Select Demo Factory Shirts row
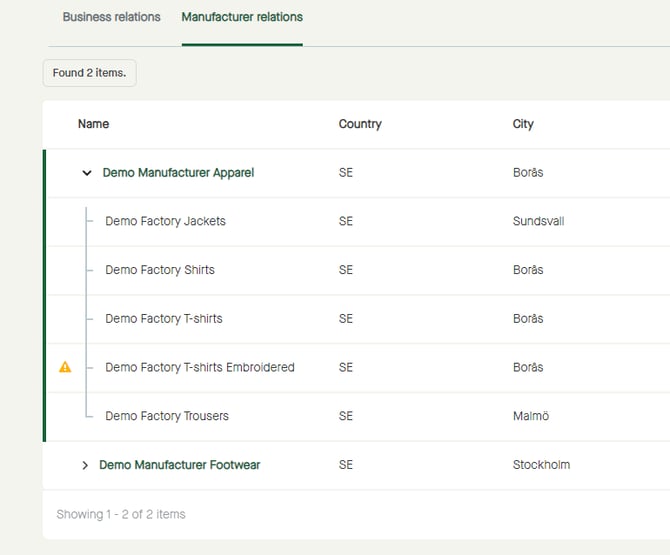The height and width of the screenshot is (555, 670). (160, 270)
